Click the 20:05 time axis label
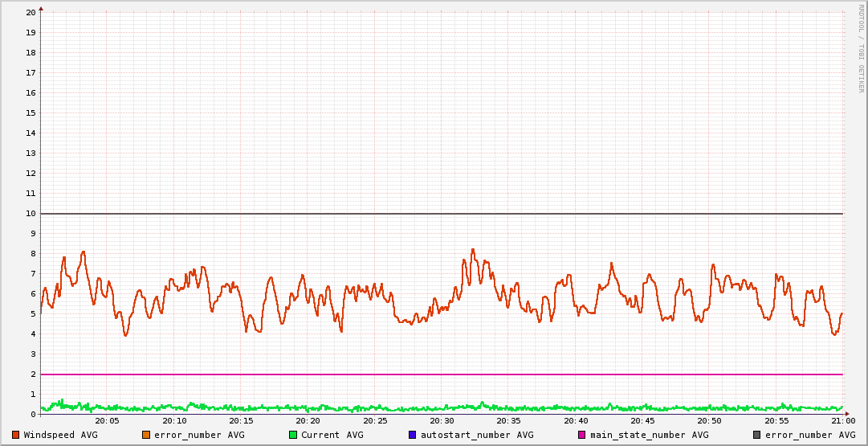Viewport: 868px width, 446px height. tap(107, 420)
